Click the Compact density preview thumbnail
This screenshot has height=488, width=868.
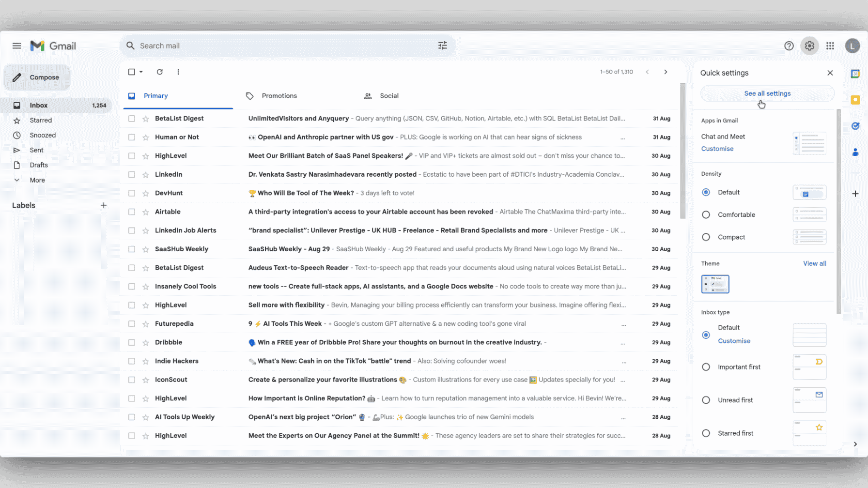click(x=809, y=237)
